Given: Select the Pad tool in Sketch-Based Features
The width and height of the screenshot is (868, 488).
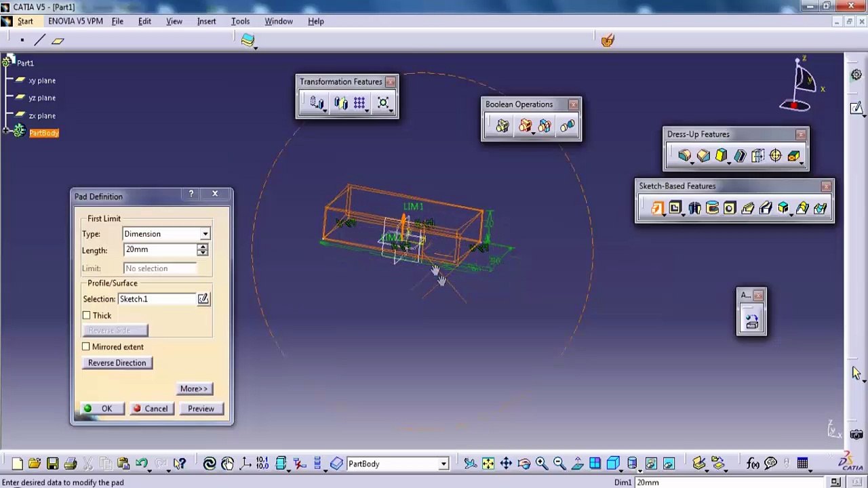Looking at the screenshot, I should [657, 208].
